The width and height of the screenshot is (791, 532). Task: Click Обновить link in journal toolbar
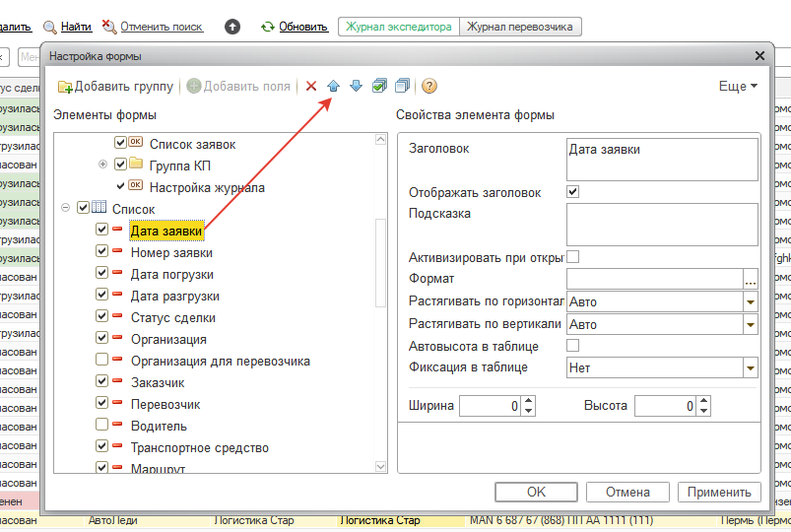click(303, 27)
